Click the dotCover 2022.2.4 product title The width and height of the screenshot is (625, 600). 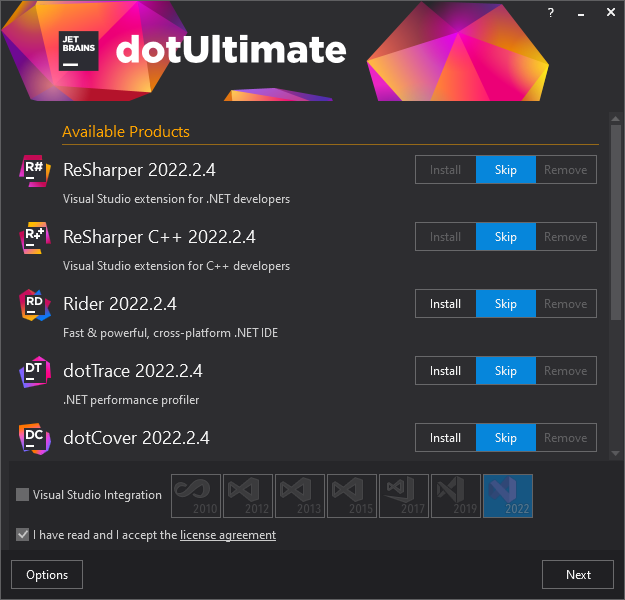click(x=136, y=438)
